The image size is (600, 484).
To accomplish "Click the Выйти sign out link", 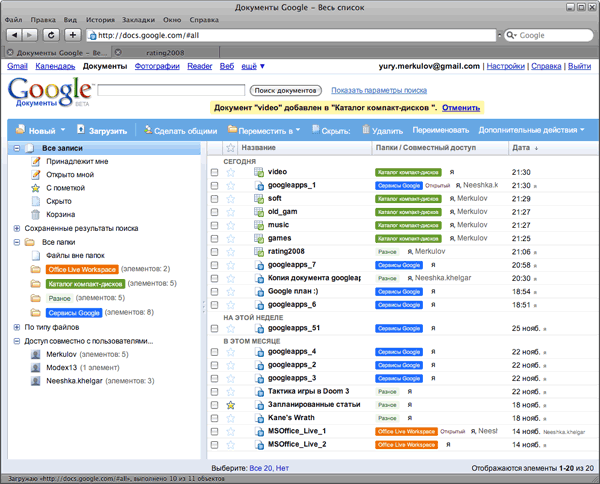I will point(579,66).
